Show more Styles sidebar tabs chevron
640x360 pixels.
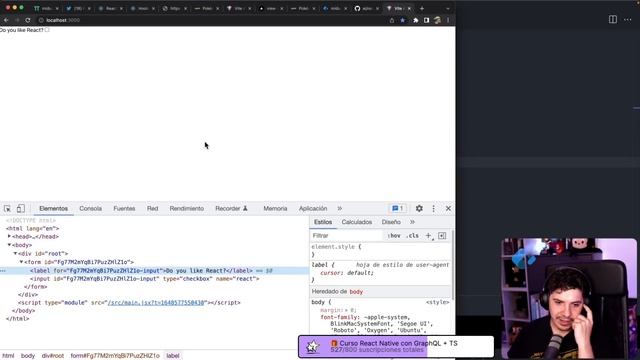[x=412, y=222]
